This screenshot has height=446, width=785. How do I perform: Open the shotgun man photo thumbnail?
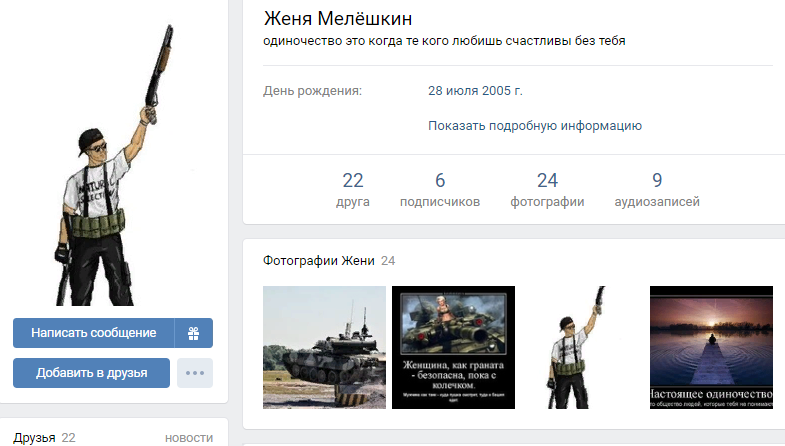[x=582, y=347]
